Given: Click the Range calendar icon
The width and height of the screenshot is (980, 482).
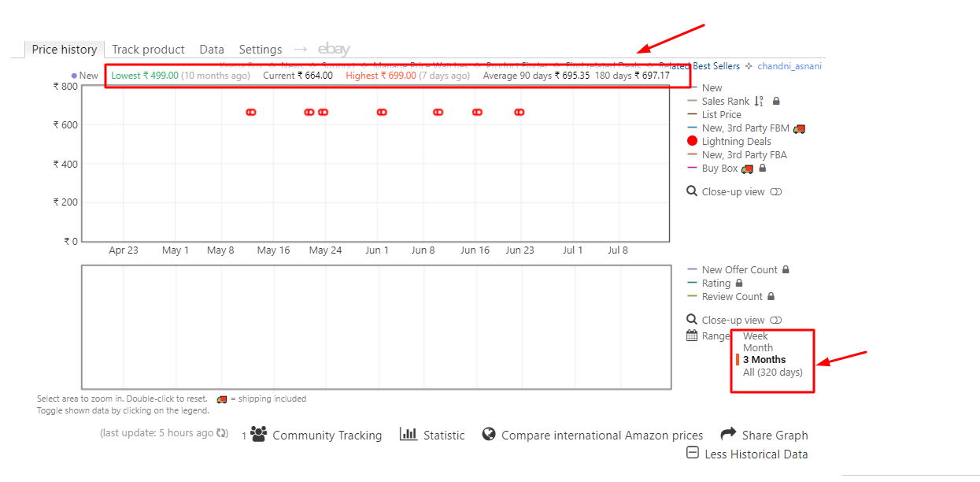Looking at the screenshot, I should (692, 336).
